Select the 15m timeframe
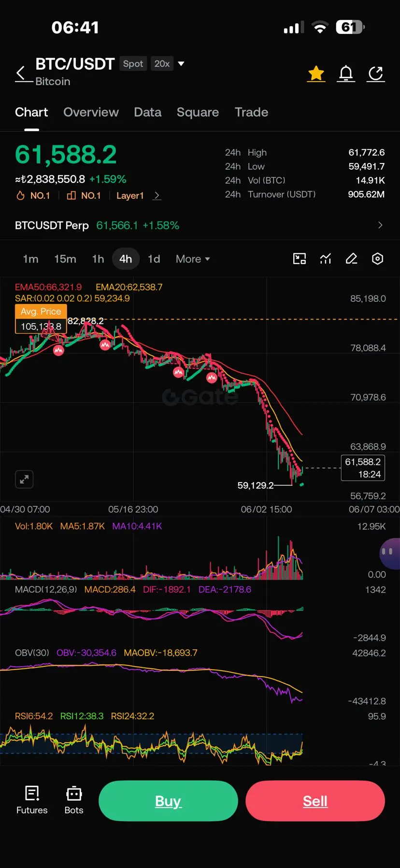The width and height of the screenshot is (400, 868). pyautogui.click(x=65, y=259)
